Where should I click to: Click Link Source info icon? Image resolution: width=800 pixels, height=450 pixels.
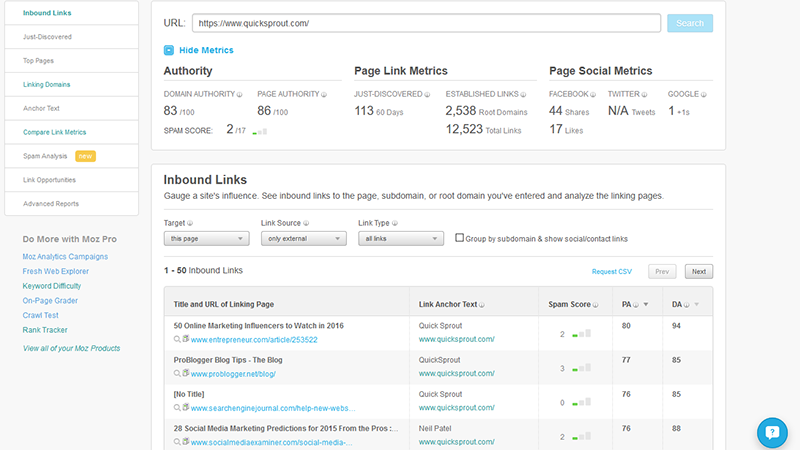tap(306, 223)
